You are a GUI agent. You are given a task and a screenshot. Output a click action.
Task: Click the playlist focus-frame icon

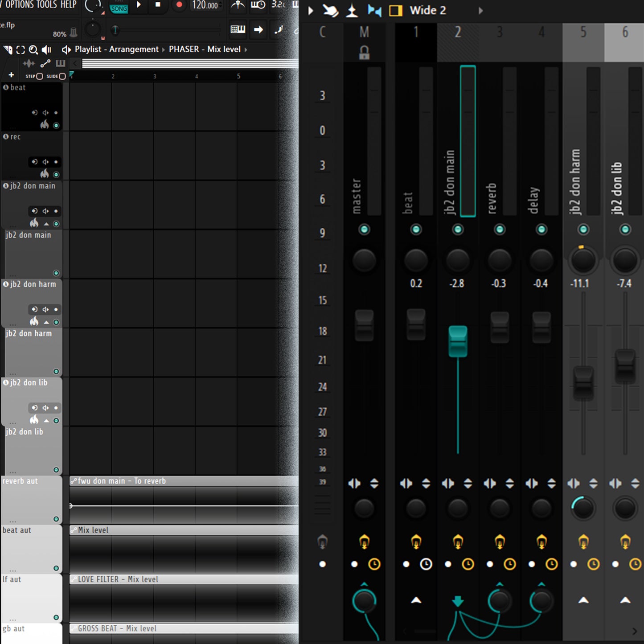(21, 49)
